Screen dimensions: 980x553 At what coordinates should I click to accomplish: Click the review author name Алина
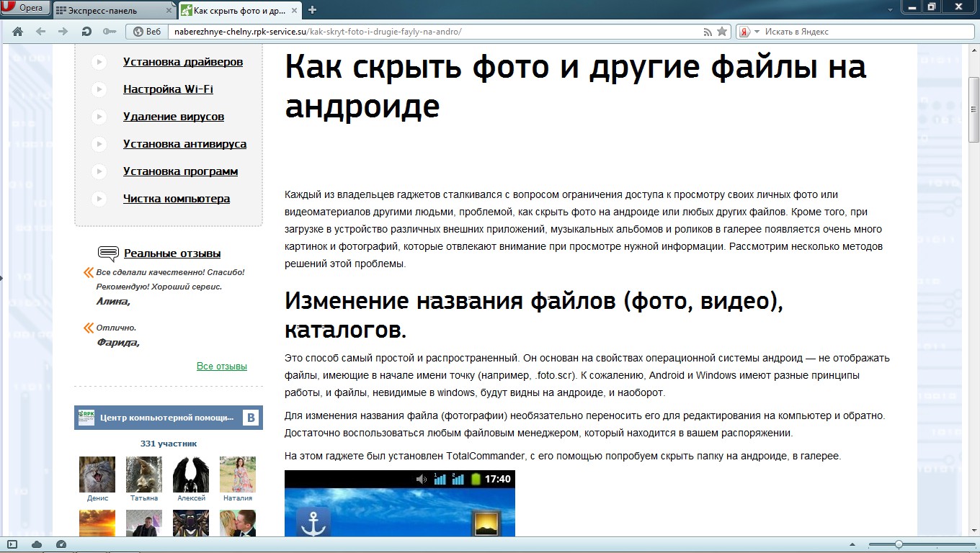click(x=113, y=302)
